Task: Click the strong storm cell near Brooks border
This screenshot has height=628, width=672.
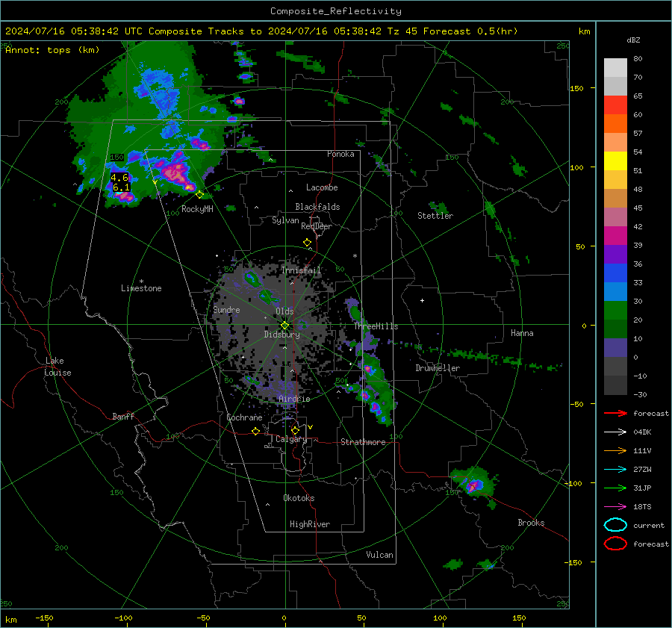Action: click(x=473, y=485)
